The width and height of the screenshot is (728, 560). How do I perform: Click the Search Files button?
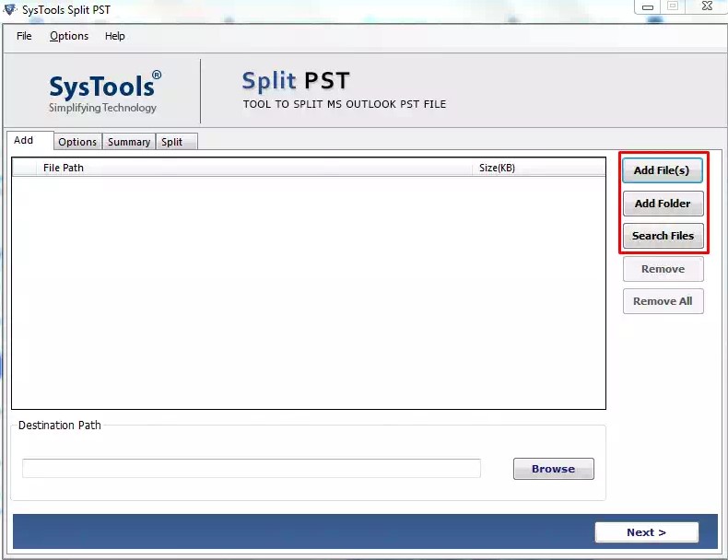pos(663,236)
